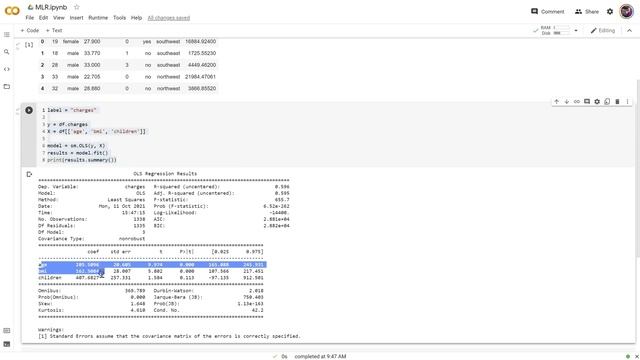Click the completed at 9:47 AM status

320,357
